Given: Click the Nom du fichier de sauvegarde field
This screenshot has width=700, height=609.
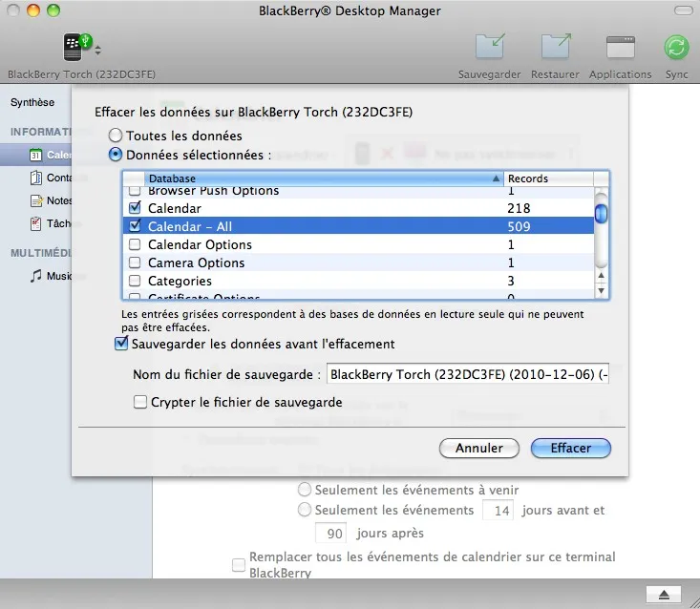Looking at the screenshot, I should [x=468, y=374].
